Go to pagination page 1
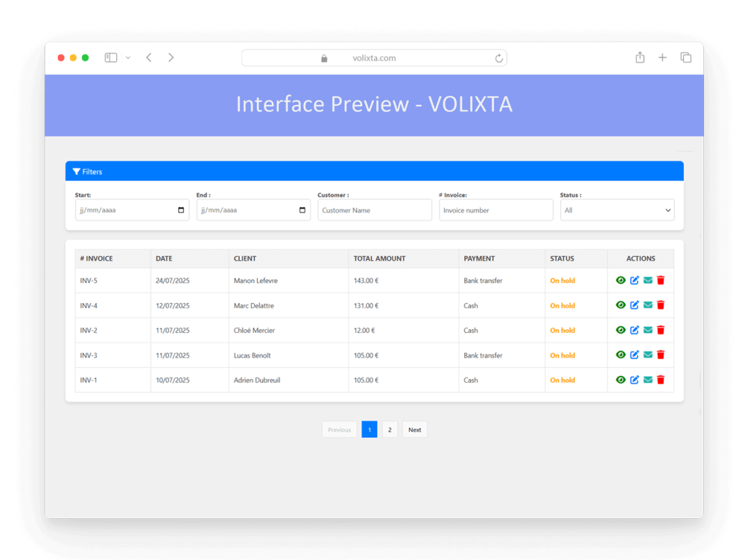The width and height of the screenshot is (748, 560). (x=369, y=430)
